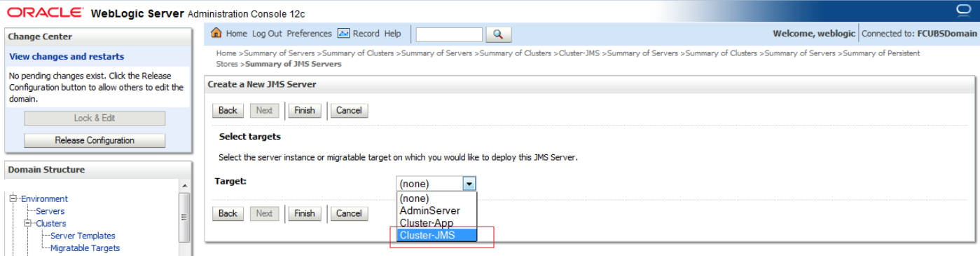Click Cluster-JMS in the breadcrumb trail
This screenshot has height=256, width=980.
[x=579, y=53]
